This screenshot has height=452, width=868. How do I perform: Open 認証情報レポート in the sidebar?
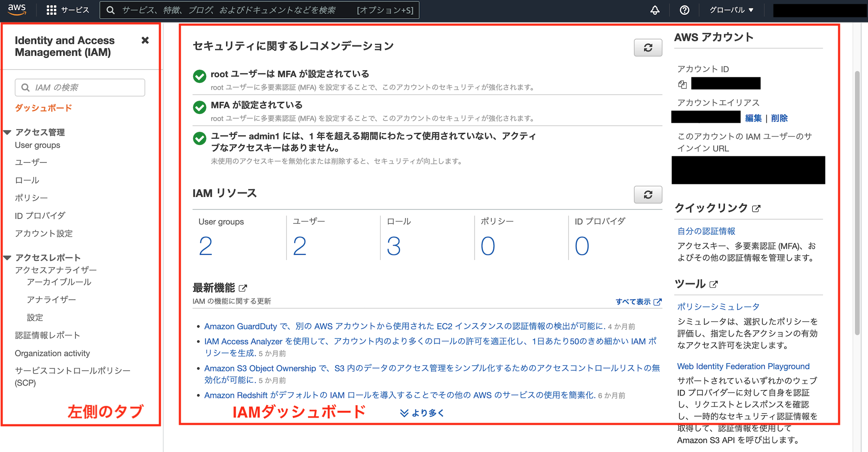[x=48, y=336]
